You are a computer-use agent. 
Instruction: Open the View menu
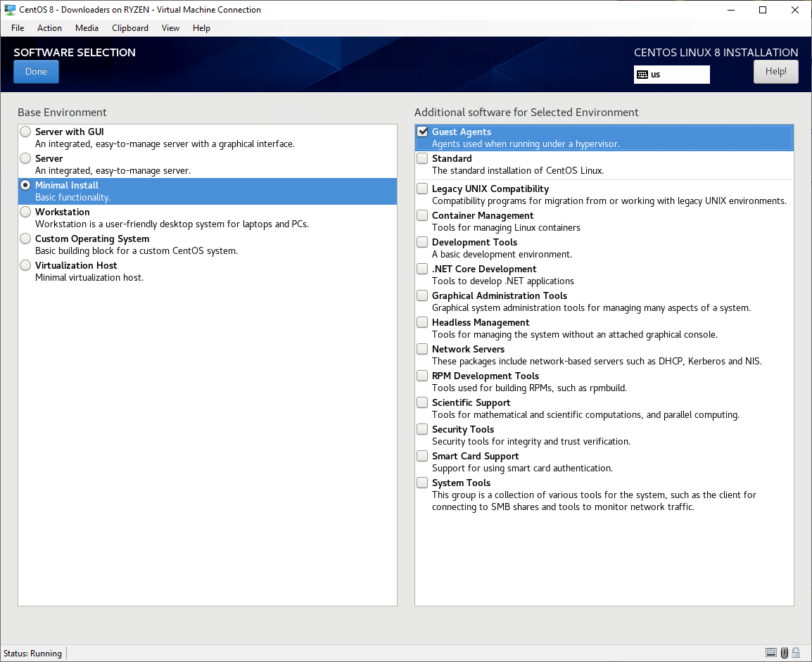170,28
